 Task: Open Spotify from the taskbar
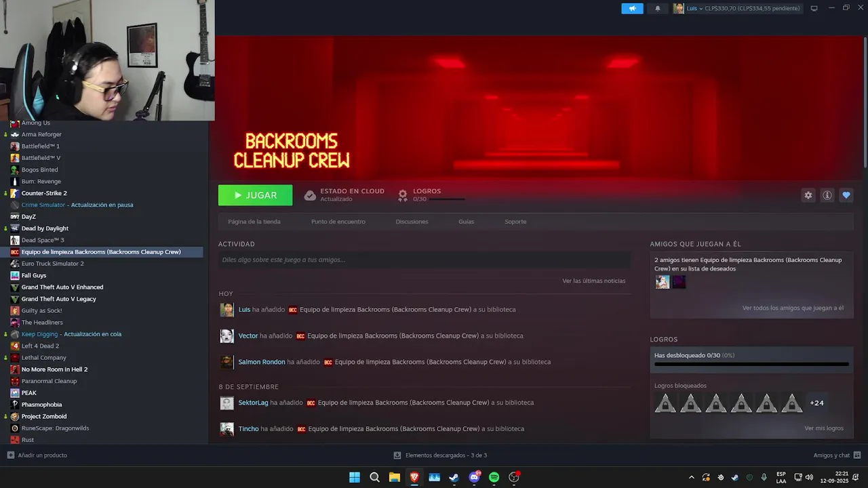[494, 477]
